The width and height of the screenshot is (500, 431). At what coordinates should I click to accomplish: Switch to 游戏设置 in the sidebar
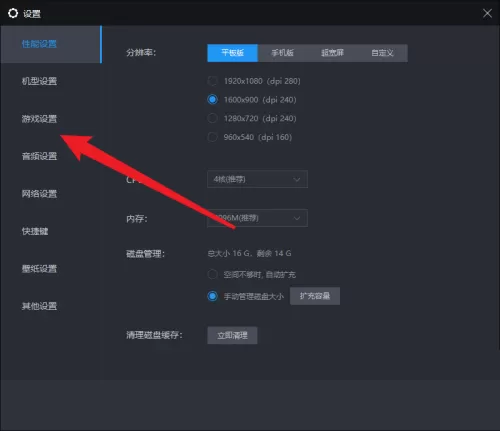tap(39, 119)
